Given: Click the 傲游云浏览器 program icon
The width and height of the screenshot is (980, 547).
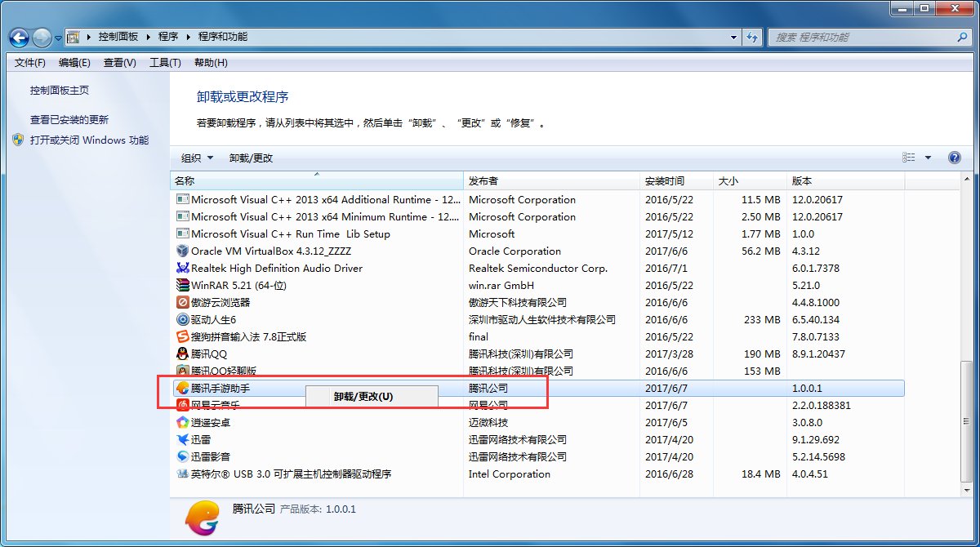Looking at the screenshot, I should coord(181,302).
